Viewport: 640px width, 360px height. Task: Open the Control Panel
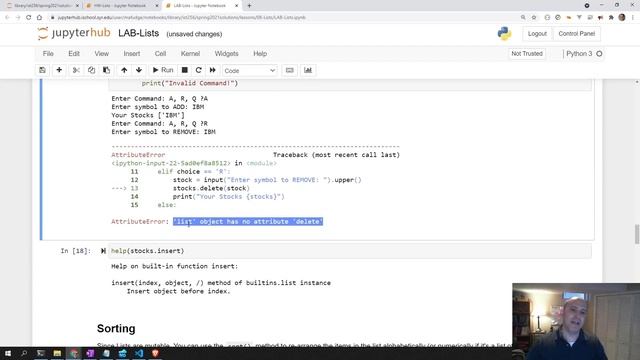click(577, 34)
